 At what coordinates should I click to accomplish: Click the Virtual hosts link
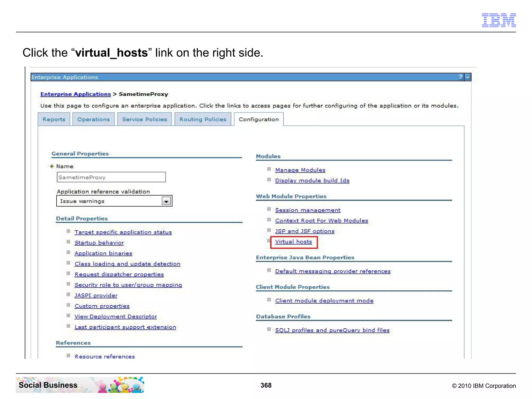pyautogui.click(x=294, y=242)
